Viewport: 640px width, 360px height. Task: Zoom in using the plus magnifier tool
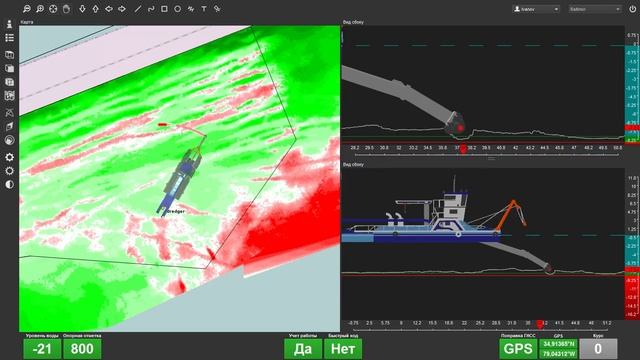(40, 9)
